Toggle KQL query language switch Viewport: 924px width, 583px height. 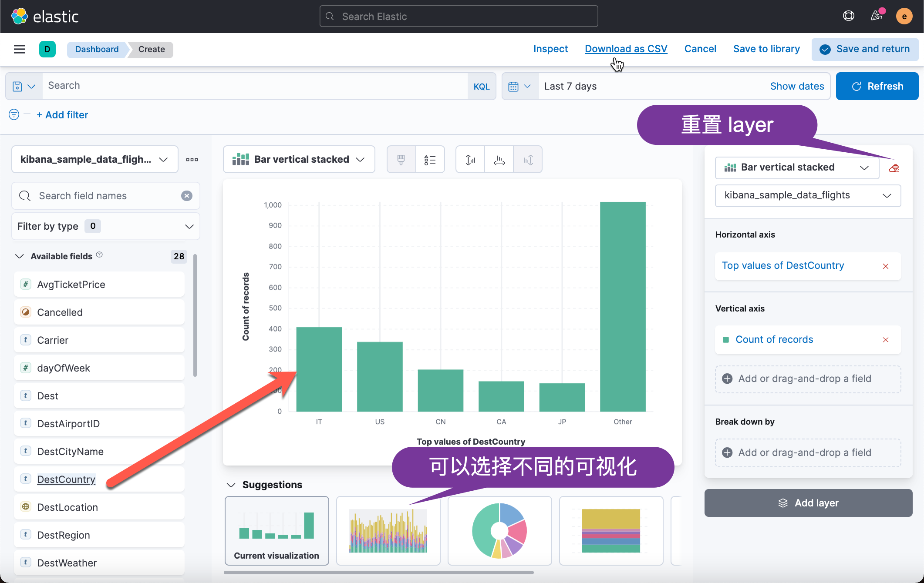pyautogui.click(x=481, y=86)
